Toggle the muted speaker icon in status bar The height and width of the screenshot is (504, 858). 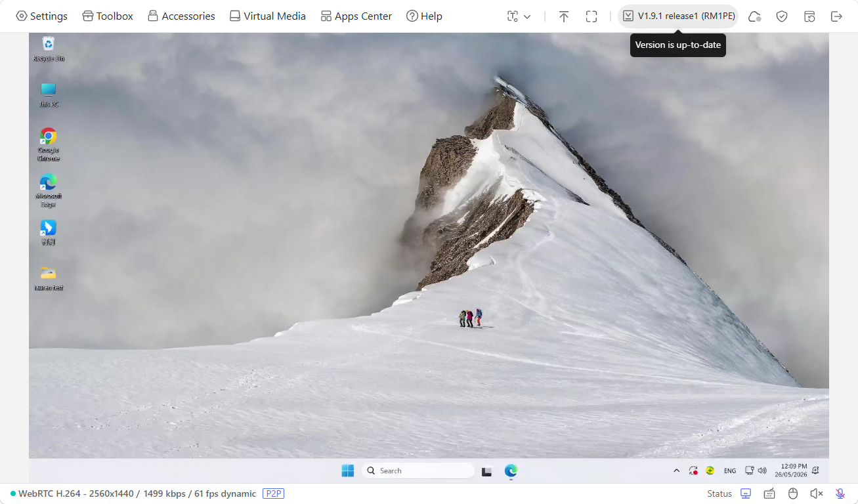[816, 493]
